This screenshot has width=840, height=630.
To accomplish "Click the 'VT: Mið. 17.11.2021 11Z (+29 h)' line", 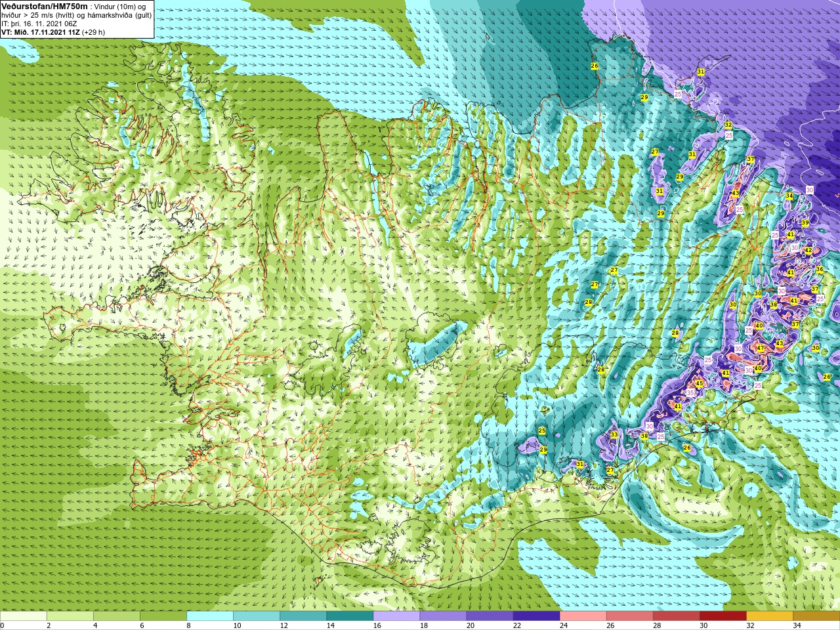I will tap(53, 31).
